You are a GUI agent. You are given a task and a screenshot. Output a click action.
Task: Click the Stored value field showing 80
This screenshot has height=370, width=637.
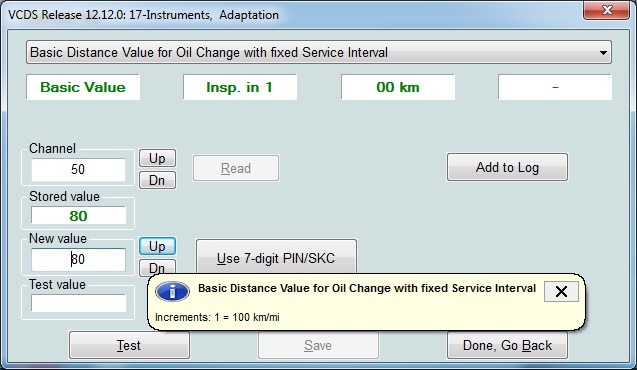(78, 216)
